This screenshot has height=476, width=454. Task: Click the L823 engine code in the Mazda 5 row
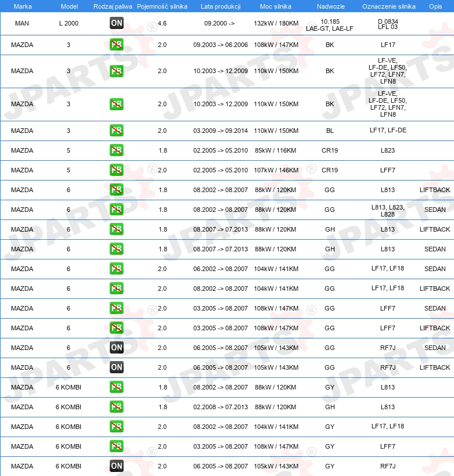(x=388, y=150)
